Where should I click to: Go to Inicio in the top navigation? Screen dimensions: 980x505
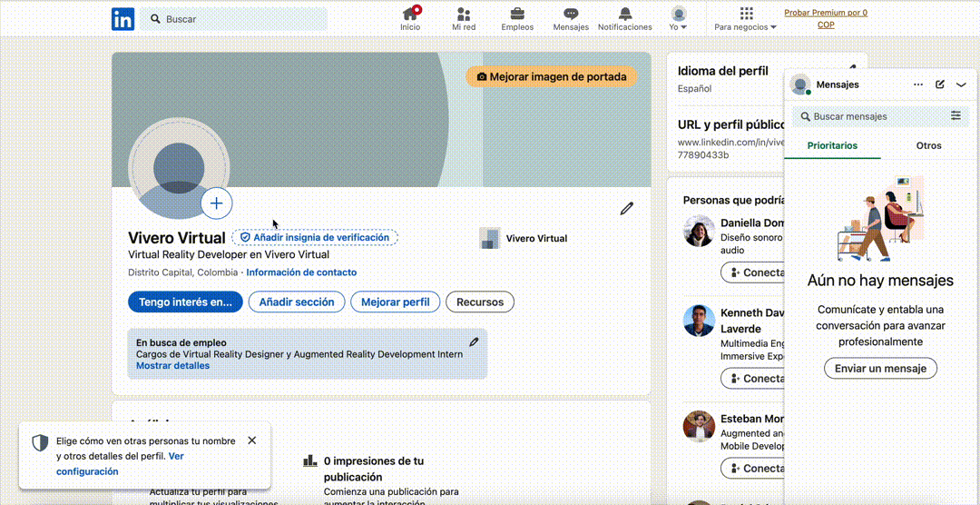411,19
